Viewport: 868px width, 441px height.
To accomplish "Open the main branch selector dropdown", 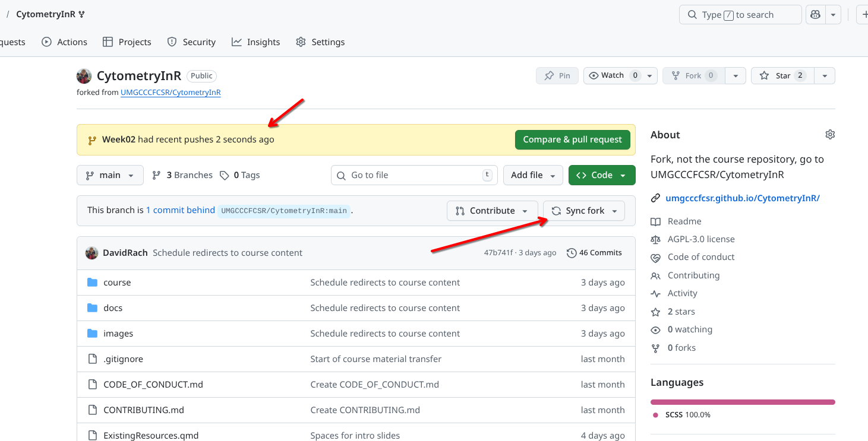I will tap(110, 175).
